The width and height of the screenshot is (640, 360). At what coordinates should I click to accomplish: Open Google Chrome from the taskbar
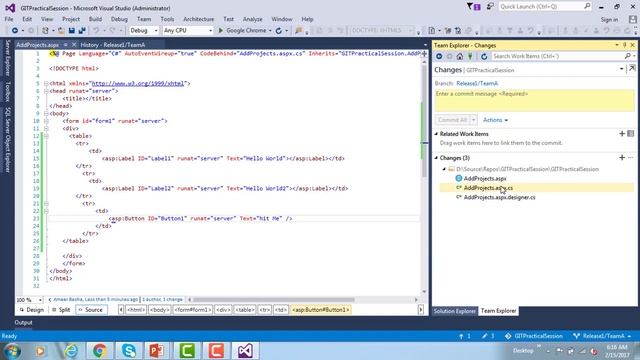coord(99,351)
